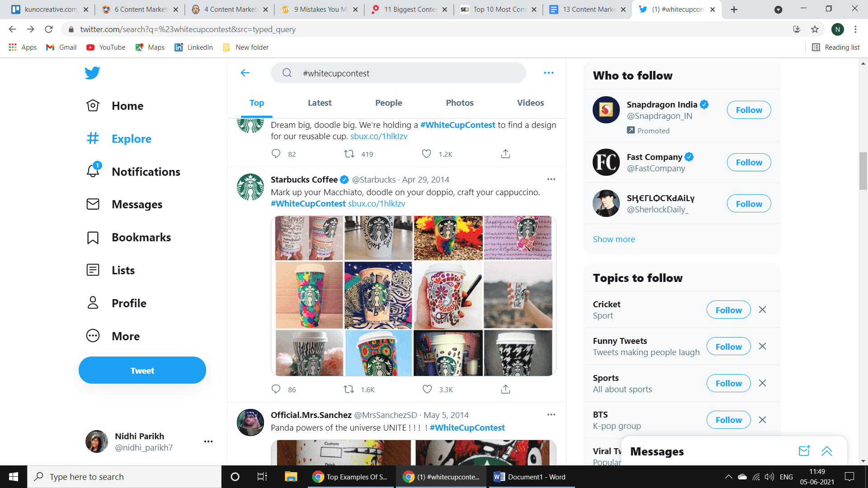Expand the Messages drawer with double chevron
This screenshot has height=488, width=868.
(x=827, y=450)
